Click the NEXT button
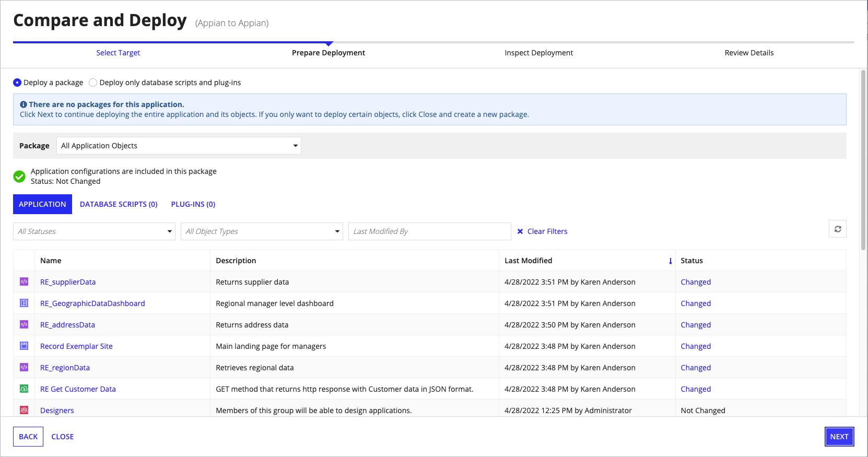The width and height of the screenshot is (868, 457). tap(839, 437)
